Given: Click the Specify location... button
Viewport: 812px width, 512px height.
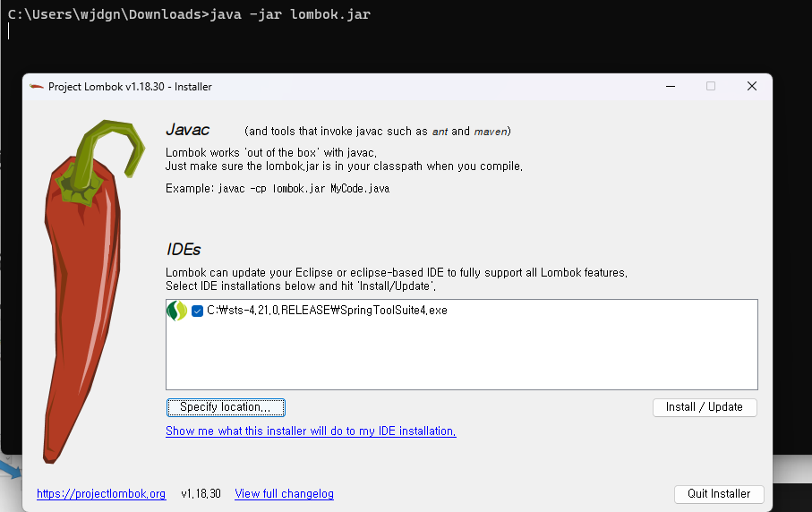Looking at the screenshot, I should click(226, 407).
